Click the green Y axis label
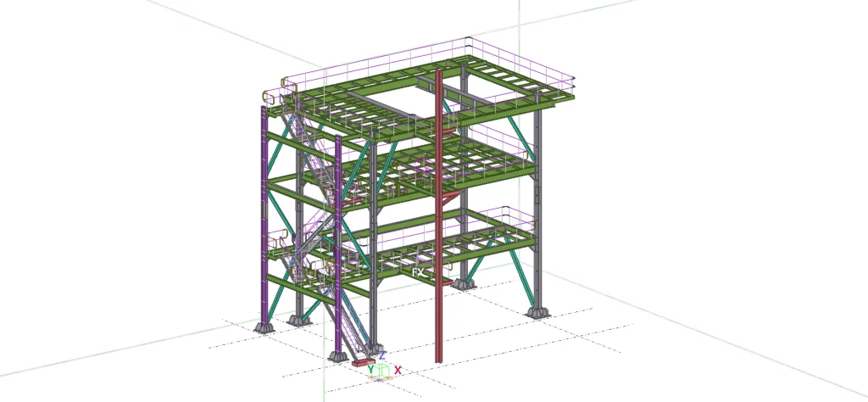The image size is (868, 402). (370, 369)
